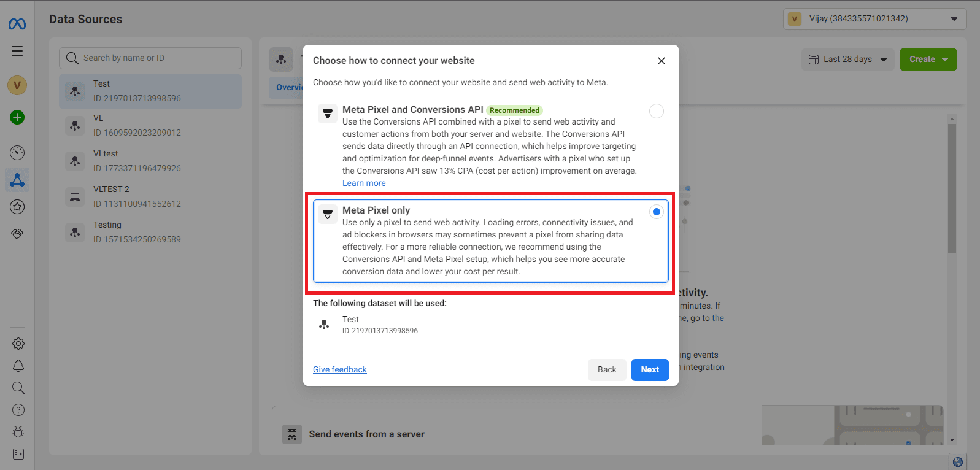Open the Learn more link
This screenshot has width=980, height=470.
(x=364, y=183)
